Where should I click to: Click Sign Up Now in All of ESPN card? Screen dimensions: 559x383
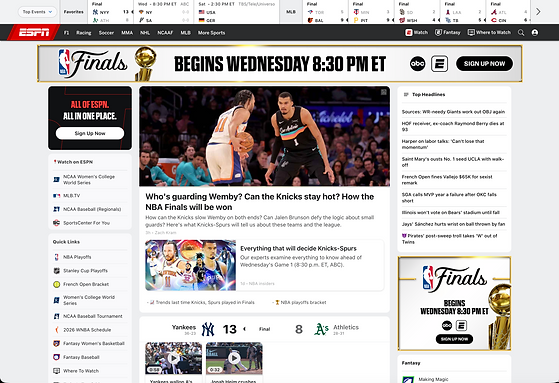tap(90, 133)
